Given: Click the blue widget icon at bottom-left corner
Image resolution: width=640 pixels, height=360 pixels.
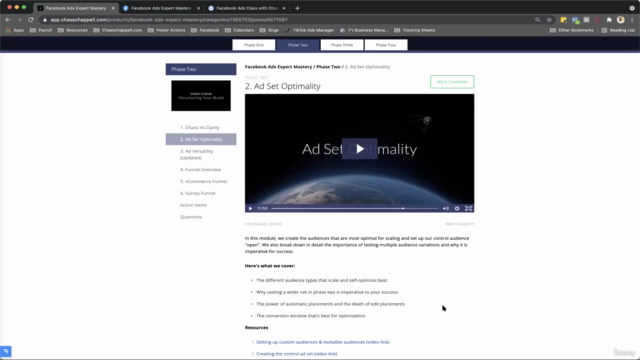Looking at the screenshot, I should [x=6, y=351].
